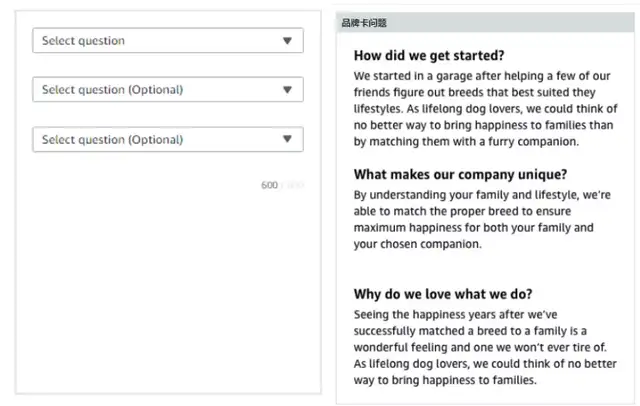Viewport: 640px width, 406px height.
Task: Click the "600" character counter
Action: 269,185
